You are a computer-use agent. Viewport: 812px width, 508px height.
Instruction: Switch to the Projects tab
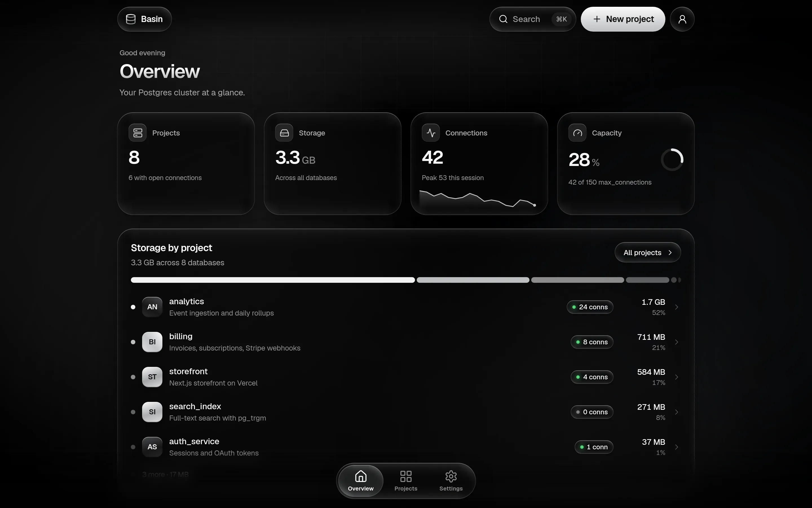click(x=406, y=481)
